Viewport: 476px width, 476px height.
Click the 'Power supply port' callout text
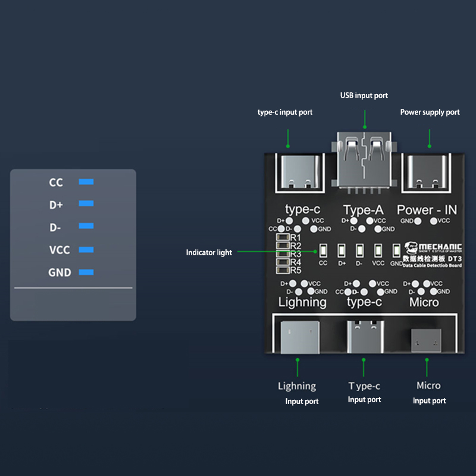tap(430, 112)
